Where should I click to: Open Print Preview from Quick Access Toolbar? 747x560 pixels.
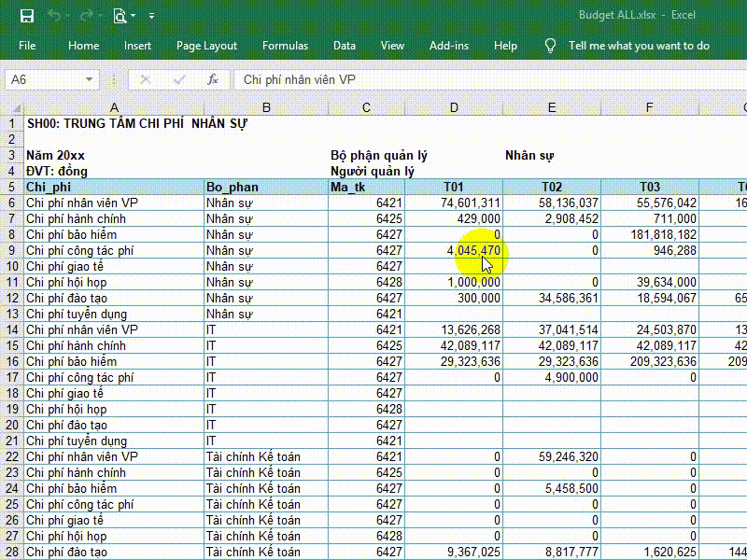pos(120,16)
